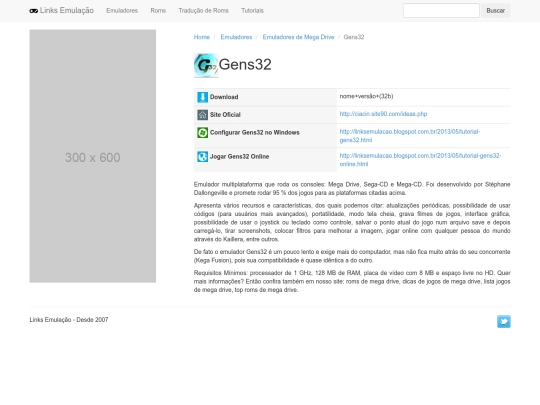Click the nome+versão+(32b) download text

pos(366,96)
